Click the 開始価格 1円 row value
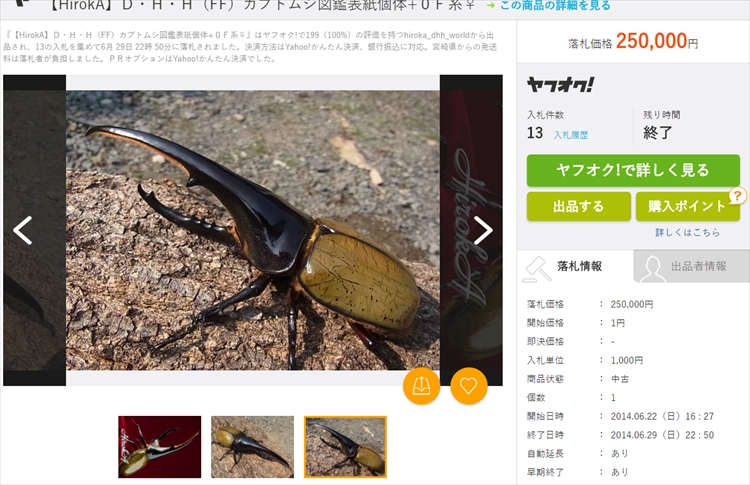The height and width of the screenshot is (485, 750). [618, 323]
